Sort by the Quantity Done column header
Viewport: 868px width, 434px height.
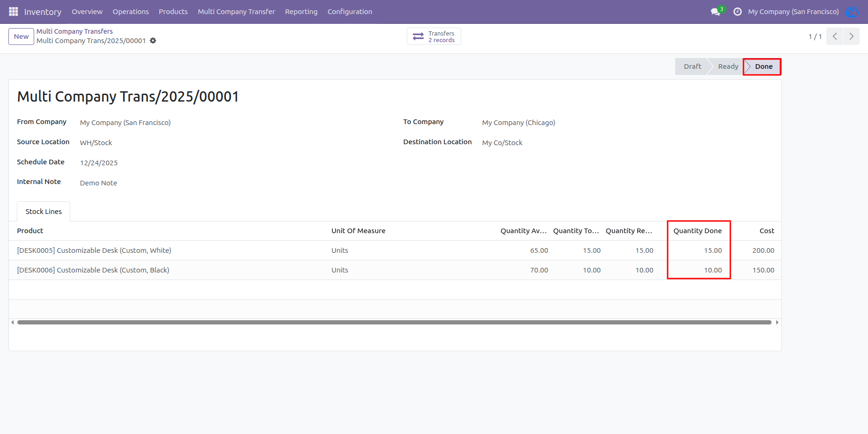[x=698, y=231]
